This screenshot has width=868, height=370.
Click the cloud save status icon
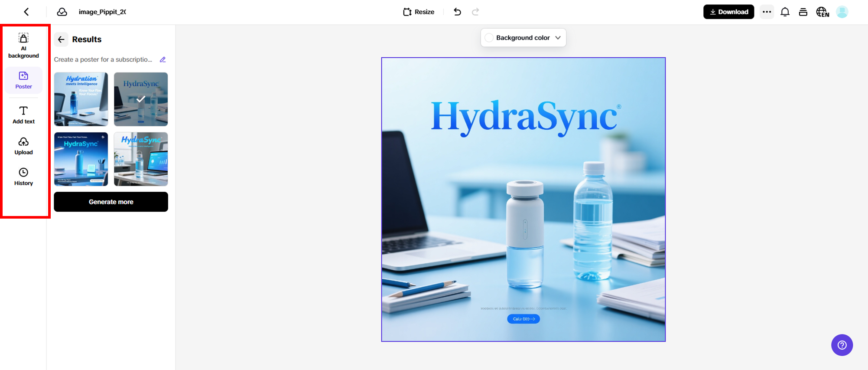point(62,12)
